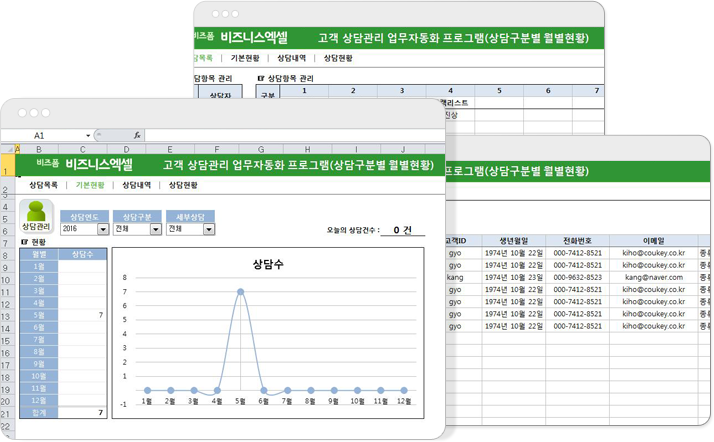The image size is (714, 442).
Task: Click column number 6 in the back top window
Action: (x=548, y=91)
